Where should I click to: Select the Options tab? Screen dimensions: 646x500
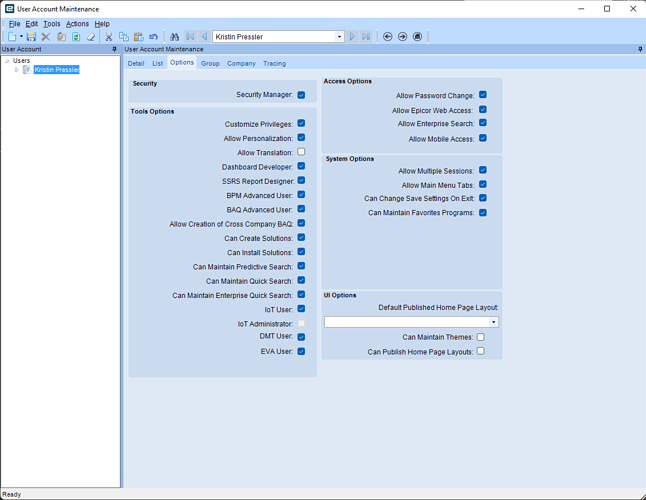(182, 63)
